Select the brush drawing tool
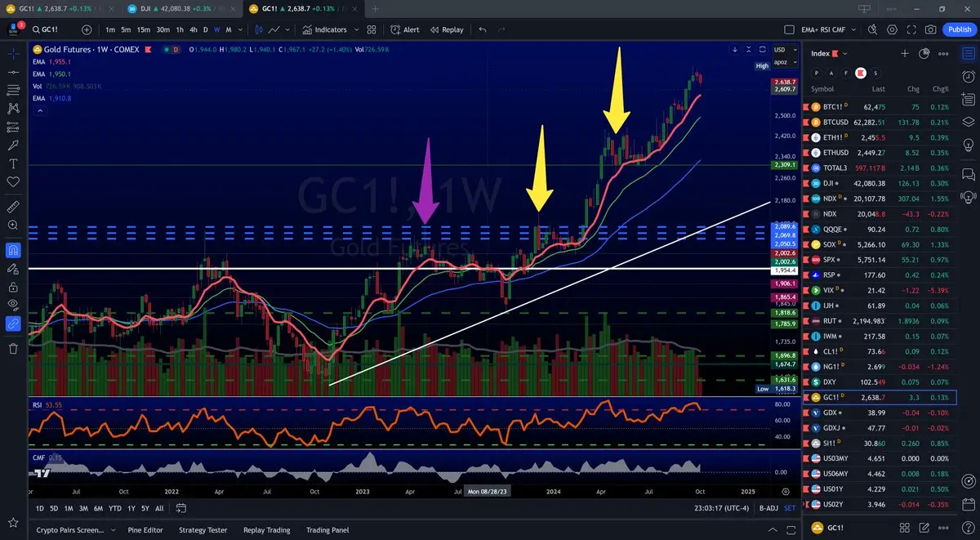The height and width of the screenshot is (540, 980). (x=13, y=145)
